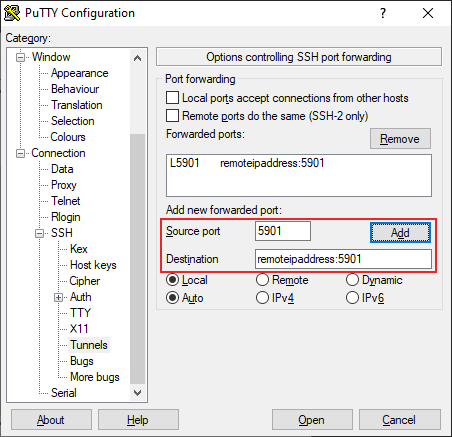Click the About button
Screen dimensions: 452x437
pyautogui.click(x=51, y=420)
